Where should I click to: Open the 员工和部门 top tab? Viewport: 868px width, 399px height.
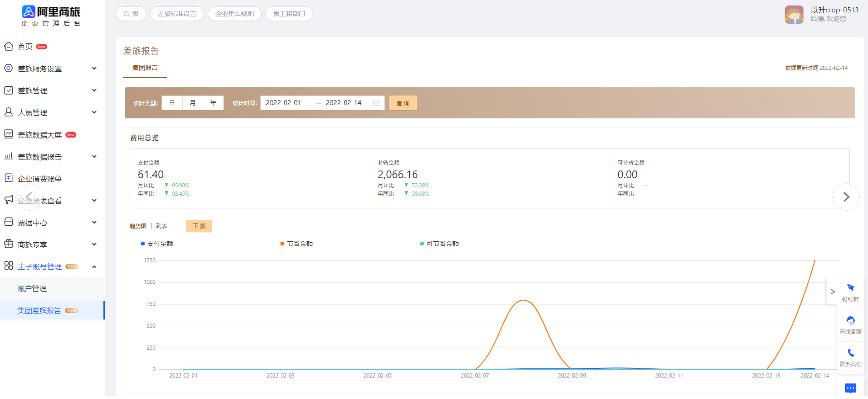(289, 14)
